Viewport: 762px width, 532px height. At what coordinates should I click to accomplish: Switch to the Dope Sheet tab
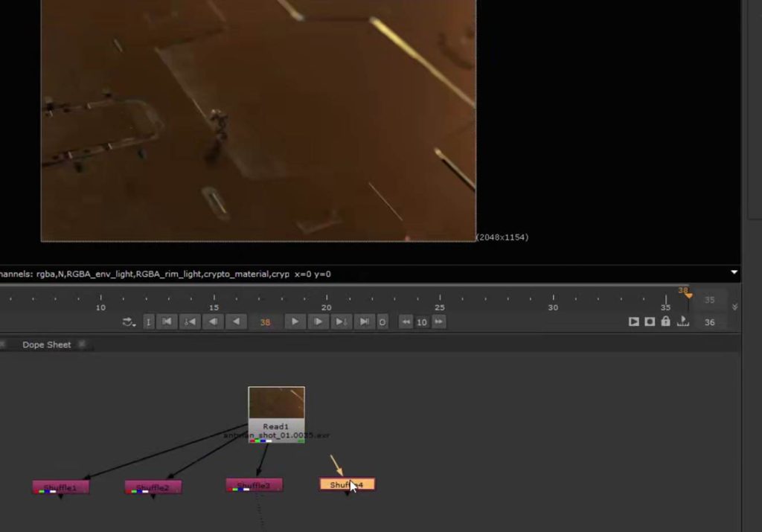[x=46, y=344]
